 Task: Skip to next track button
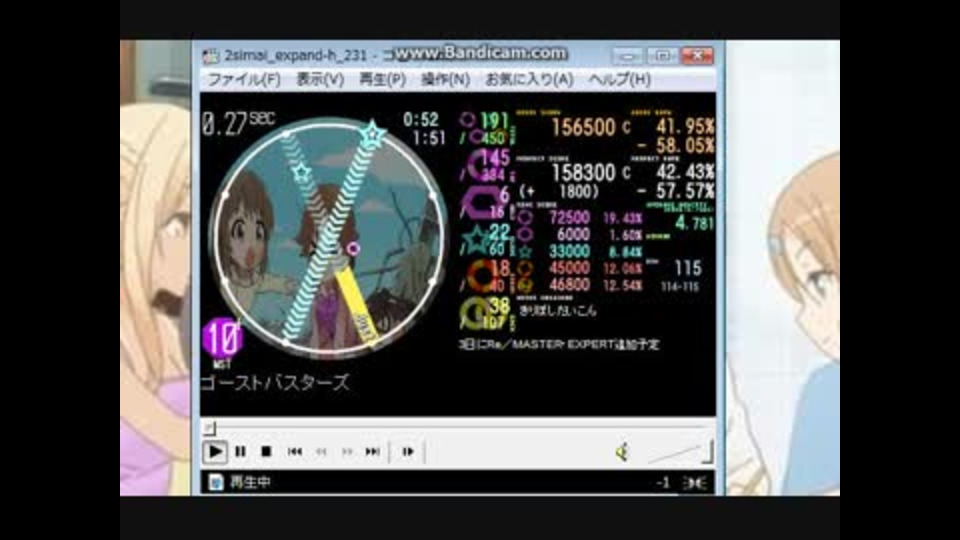(373, 452)
